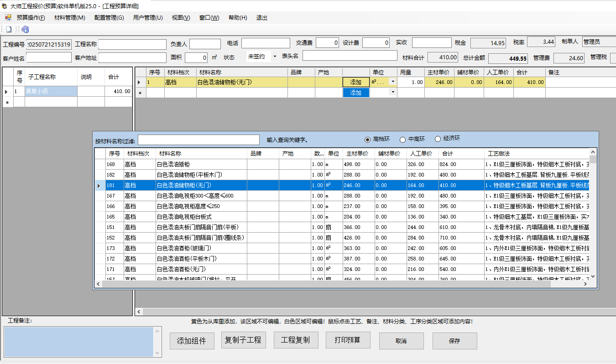Click the app icon left of 预算操作
This screenshot has height=364, width=616.
[x=8, y=18]
